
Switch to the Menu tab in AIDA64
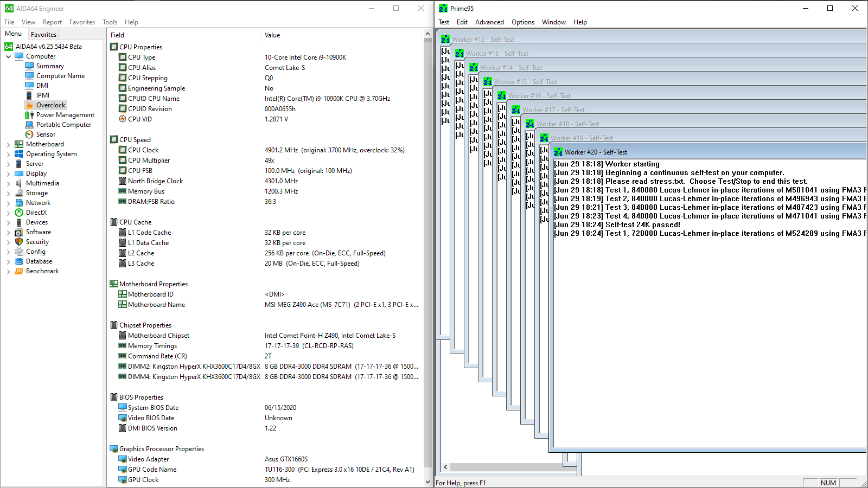coord(14,34)
